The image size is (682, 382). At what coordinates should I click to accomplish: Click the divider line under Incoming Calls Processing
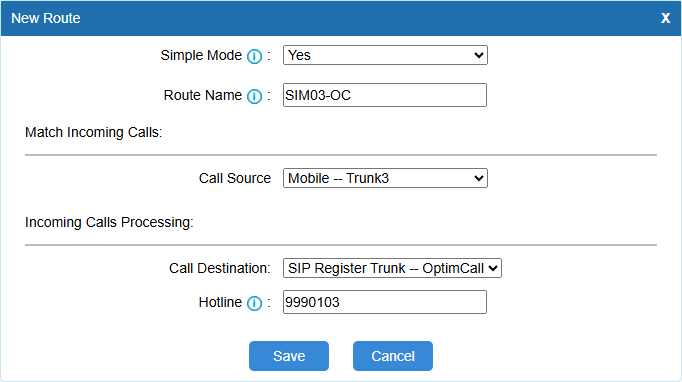(341, 245)
